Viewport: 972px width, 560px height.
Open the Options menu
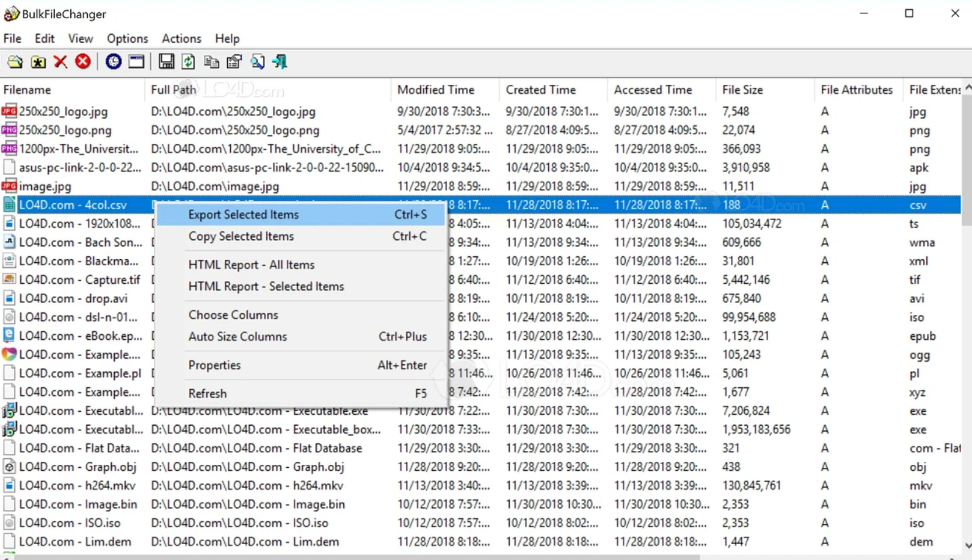click(x=127, y=38)
